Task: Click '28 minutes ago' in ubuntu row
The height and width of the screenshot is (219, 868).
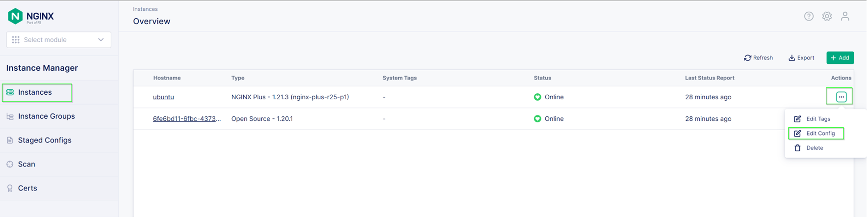Action: click(x=708, y=97)
